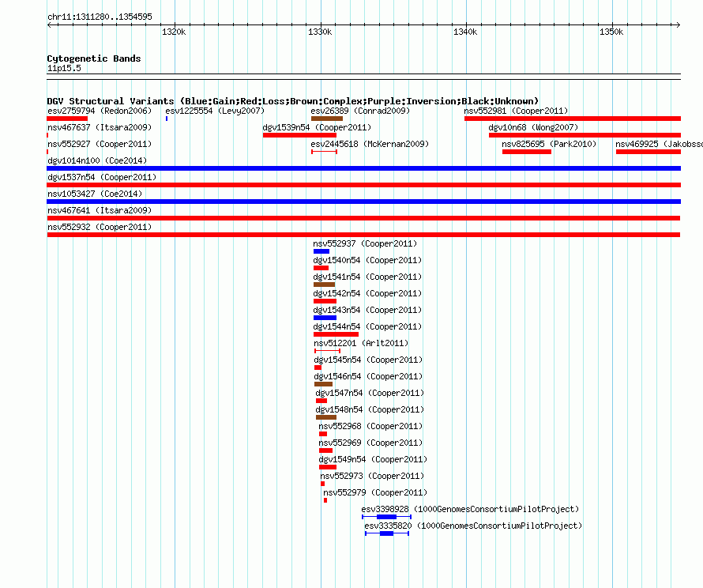Select the nsv467641 (Itsara2009) label

pos(100,210)
